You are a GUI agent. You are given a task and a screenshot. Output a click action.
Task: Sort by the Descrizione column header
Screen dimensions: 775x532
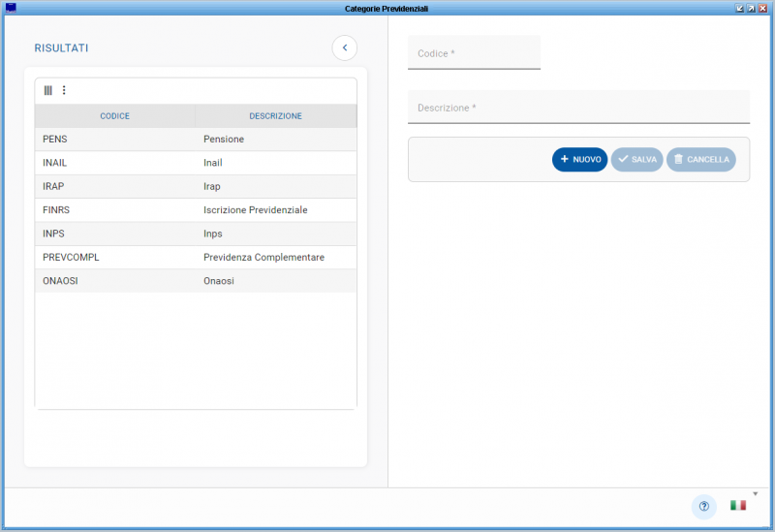pos(275,116)
